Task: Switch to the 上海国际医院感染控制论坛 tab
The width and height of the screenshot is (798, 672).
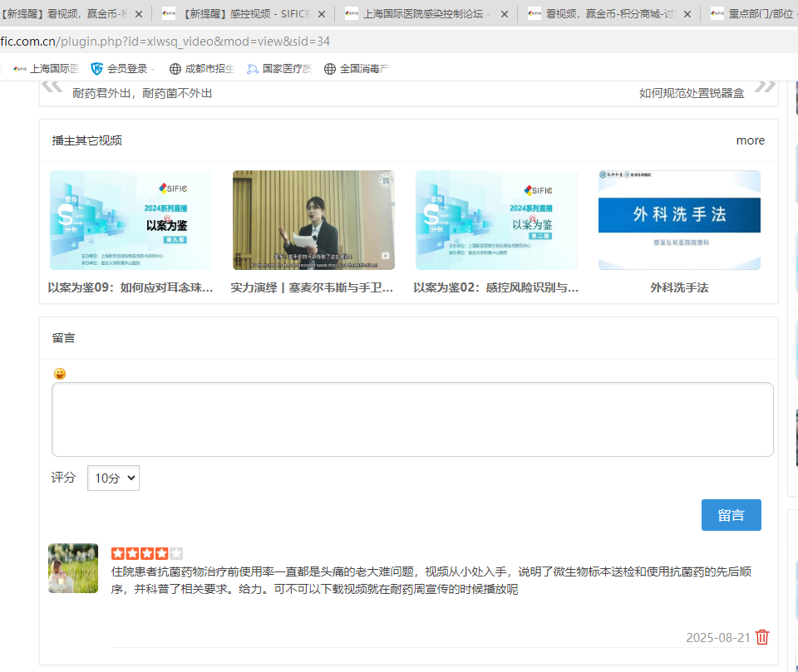Action: click(x=425, y=14)
